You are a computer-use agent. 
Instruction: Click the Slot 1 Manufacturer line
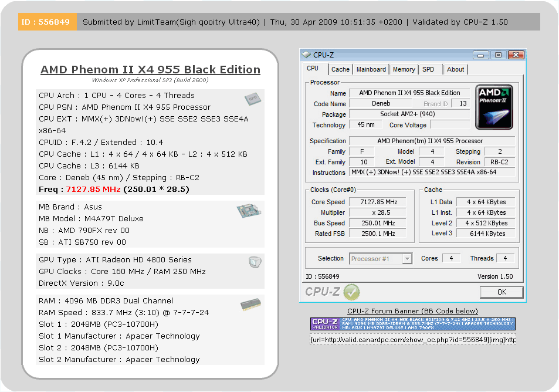pos(119,336)
